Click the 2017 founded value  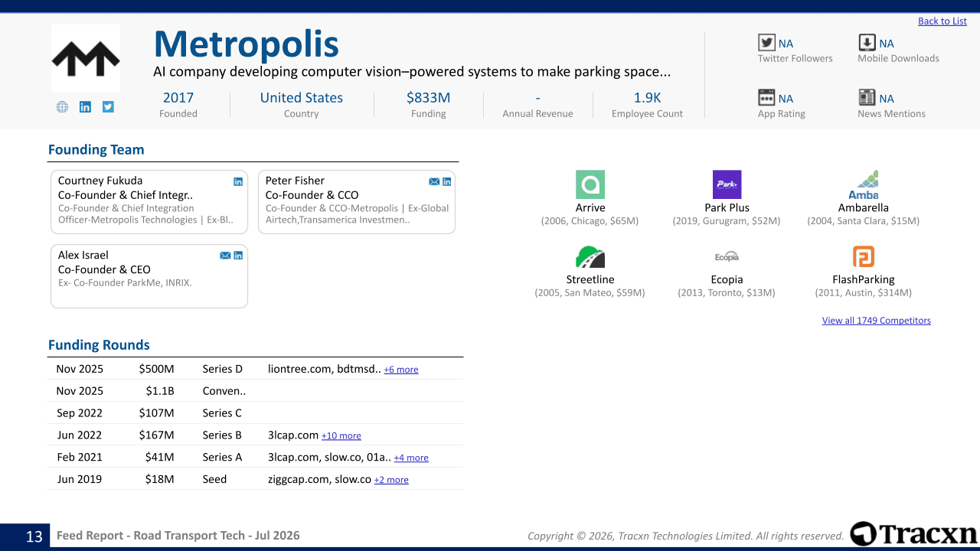[x=178, y=97]
